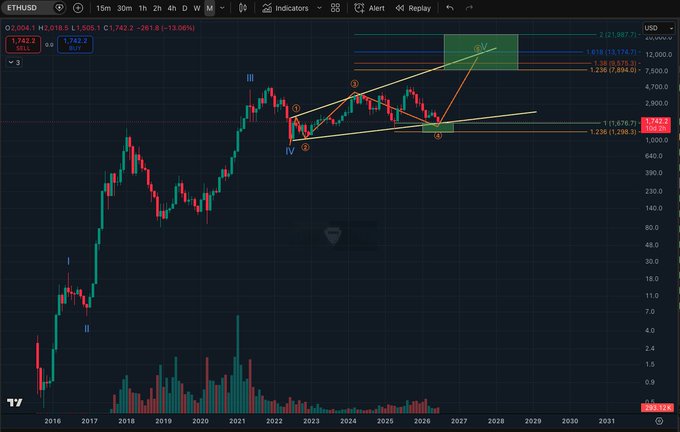Expand the collapsed indicators legend showing 3
Screen dimensions: 680x432
coord(14,62)
